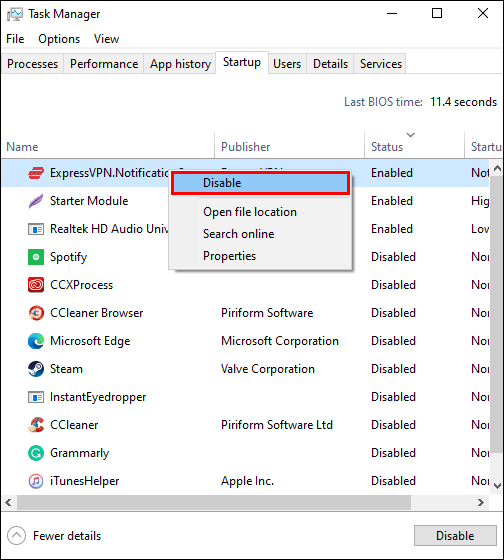504x560 pixels.
Task: Select the Starter Module feather icon
Action: click(36, 201)
